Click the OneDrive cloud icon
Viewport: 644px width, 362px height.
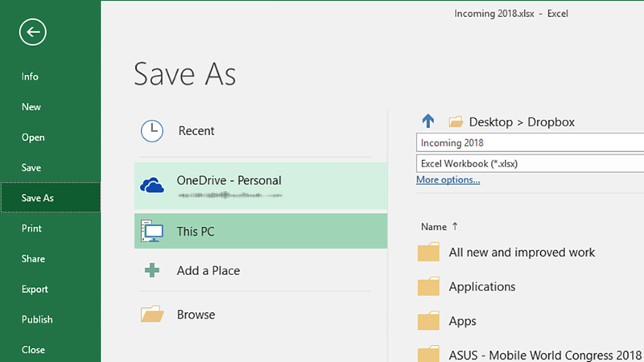coord(152,185)
